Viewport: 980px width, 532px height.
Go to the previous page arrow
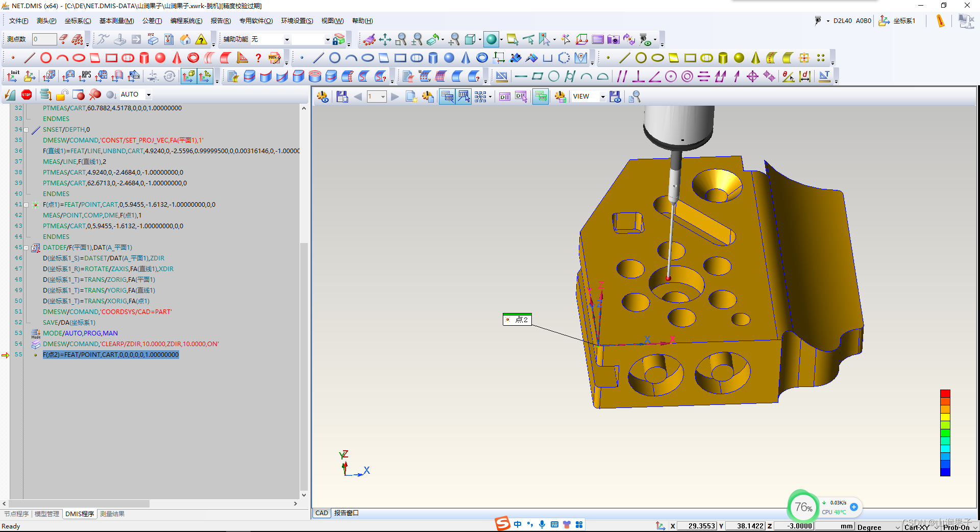point(358,96)
